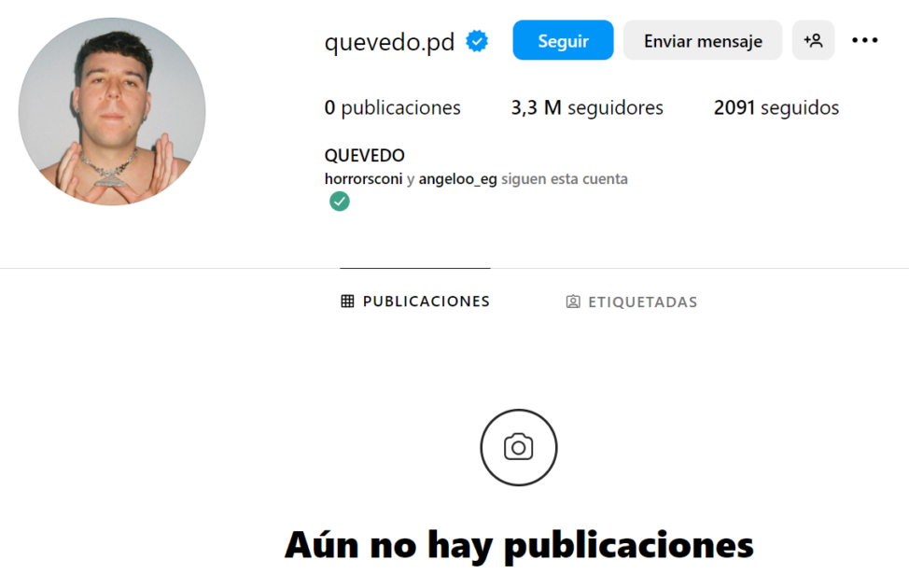Click the 0 publicaciones count

pyautogui.click(x=393, y=107)
